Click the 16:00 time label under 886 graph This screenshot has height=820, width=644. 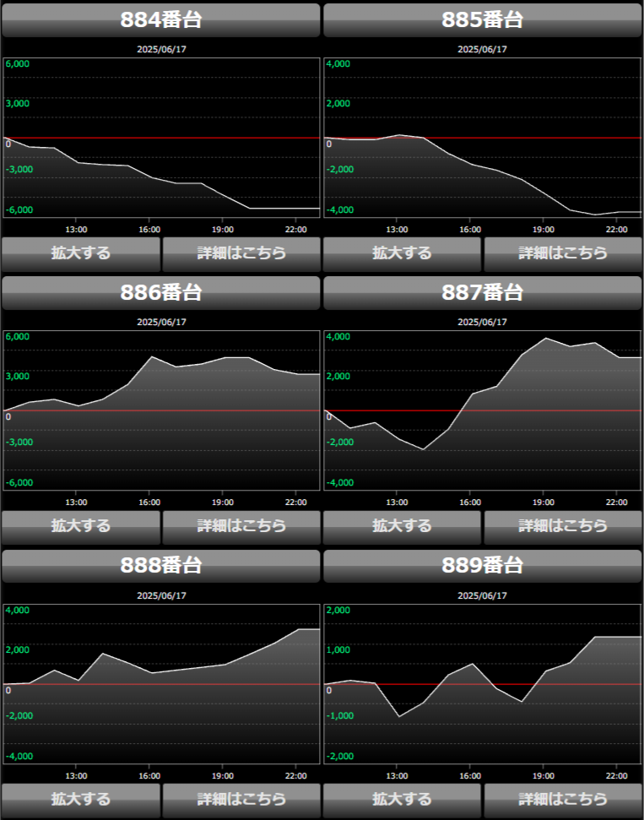tap(149, 502)
